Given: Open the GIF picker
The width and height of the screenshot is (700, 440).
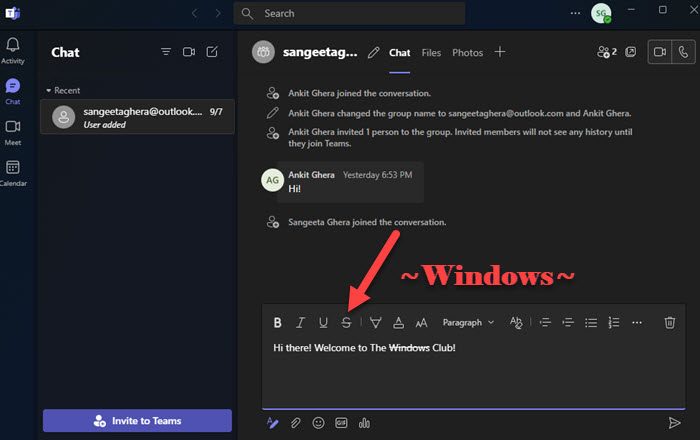Looking at the screenshot, I should coord(341,423).
